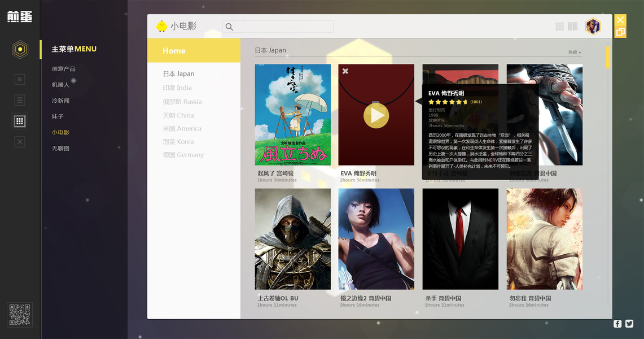Open Twitter share icon

(629, 324)
